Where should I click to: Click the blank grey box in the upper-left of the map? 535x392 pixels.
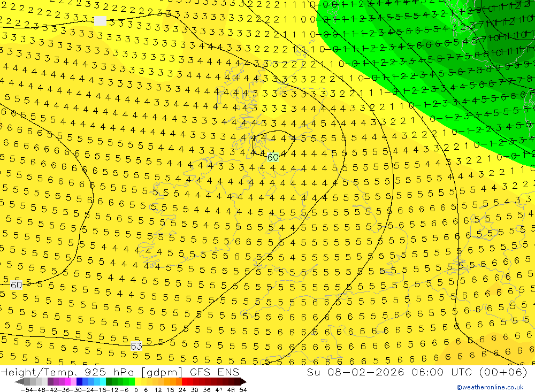tap(101, 21)
